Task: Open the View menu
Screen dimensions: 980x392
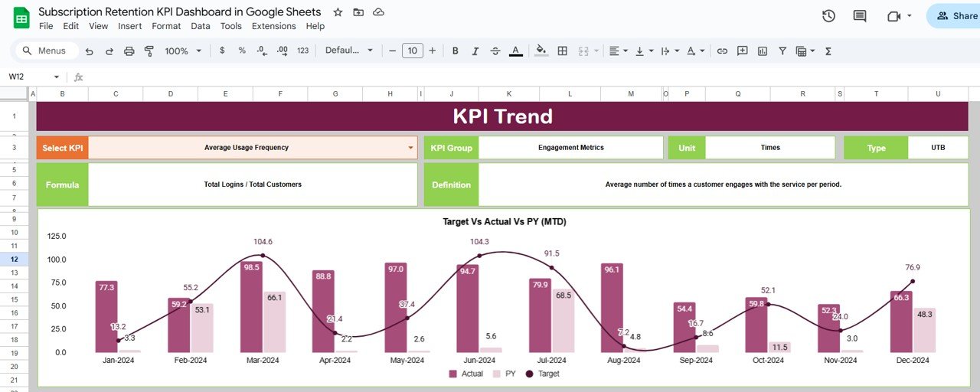Action: [x=99, y=26]
